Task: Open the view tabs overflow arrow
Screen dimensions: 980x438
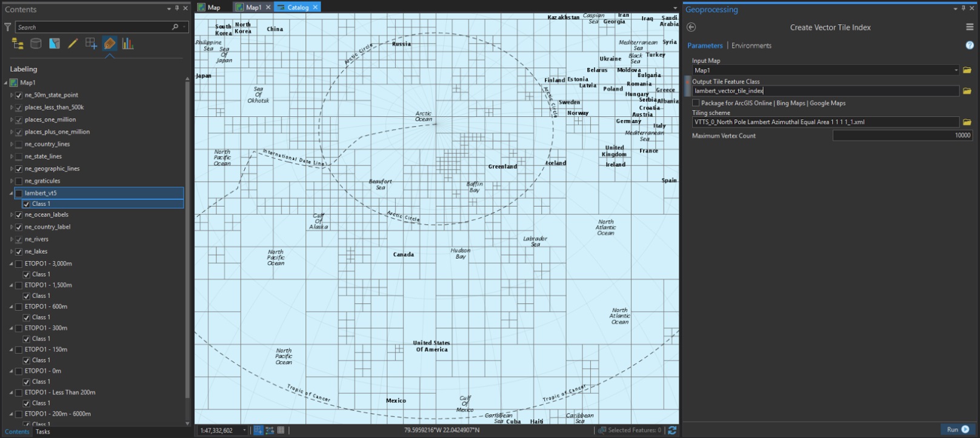Action: pos(675,8)
